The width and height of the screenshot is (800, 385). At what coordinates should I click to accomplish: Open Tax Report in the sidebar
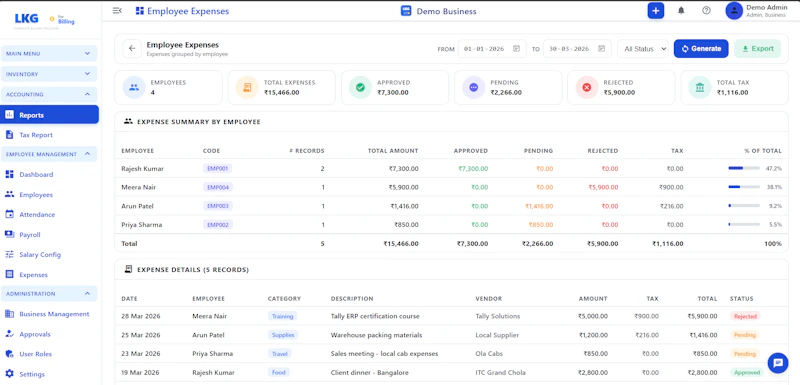click(36, 135)
